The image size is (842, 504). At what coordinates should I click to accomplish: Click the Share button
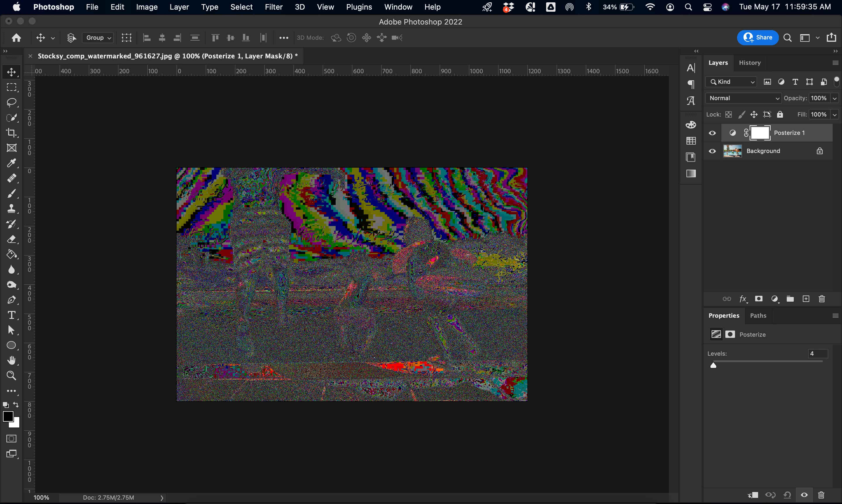[x=758, y=38]
